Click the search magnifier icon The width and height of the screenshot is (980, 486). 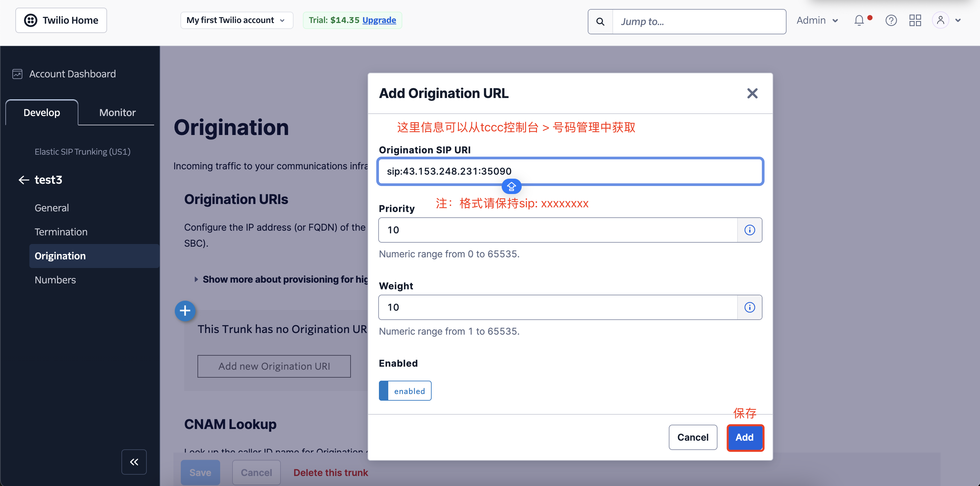[600, 22]
